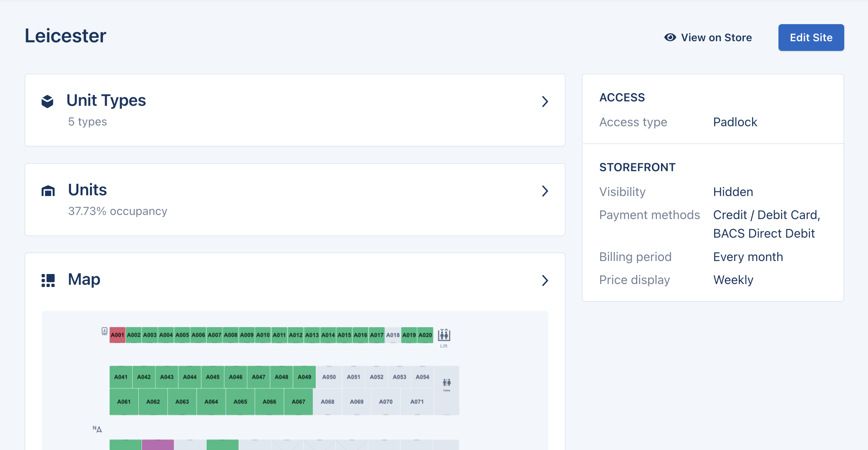This screenshot has height=450, width=868.
Task: Expand the Units section chevron
Action: click(545, 191)
